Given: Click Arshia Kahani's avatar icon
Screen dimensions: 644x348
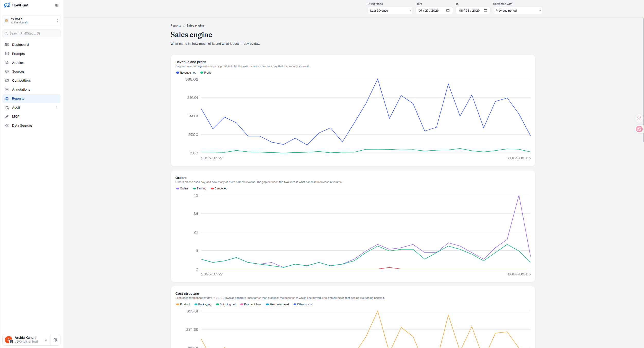Looking at the screenshot, I should click(x=8, y=340).
